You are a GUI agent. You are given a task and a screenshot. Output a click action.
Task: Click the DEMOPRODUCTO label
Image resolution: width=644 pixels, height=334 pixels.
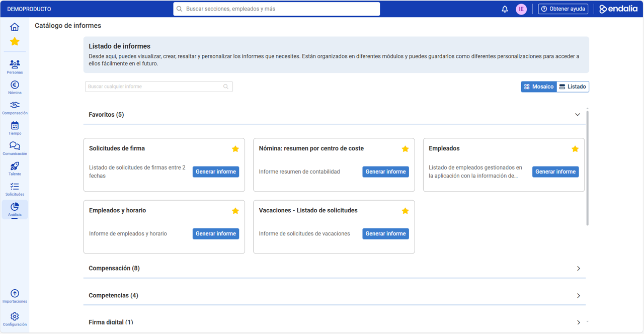29,9
